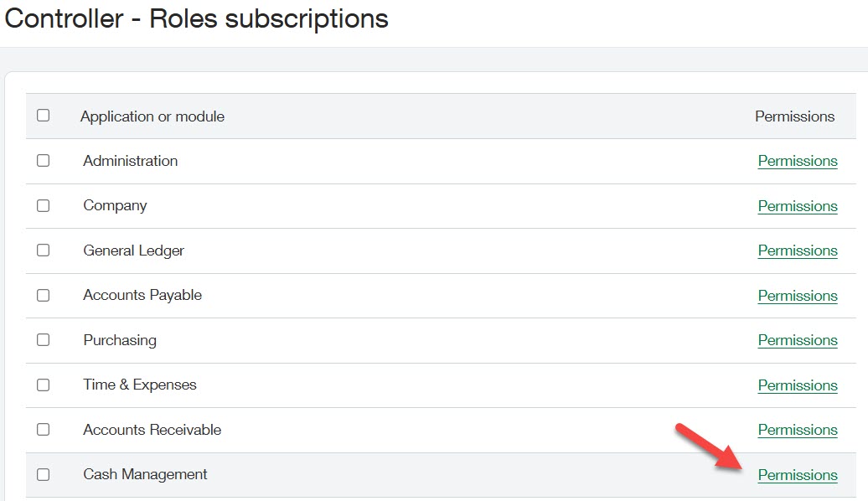Open Permissions for Company

(797, 205)
